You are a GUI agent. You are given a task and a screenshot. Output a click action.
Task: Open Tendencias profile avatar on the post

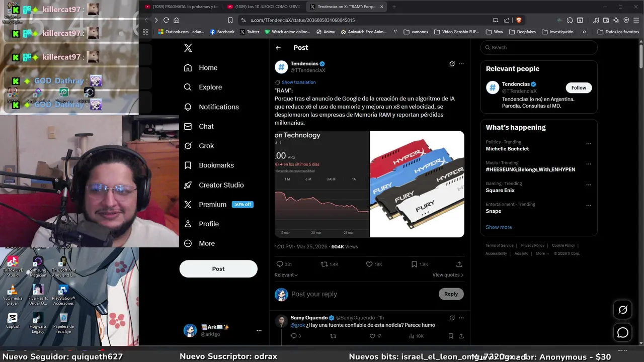click(x=281, y=67)
